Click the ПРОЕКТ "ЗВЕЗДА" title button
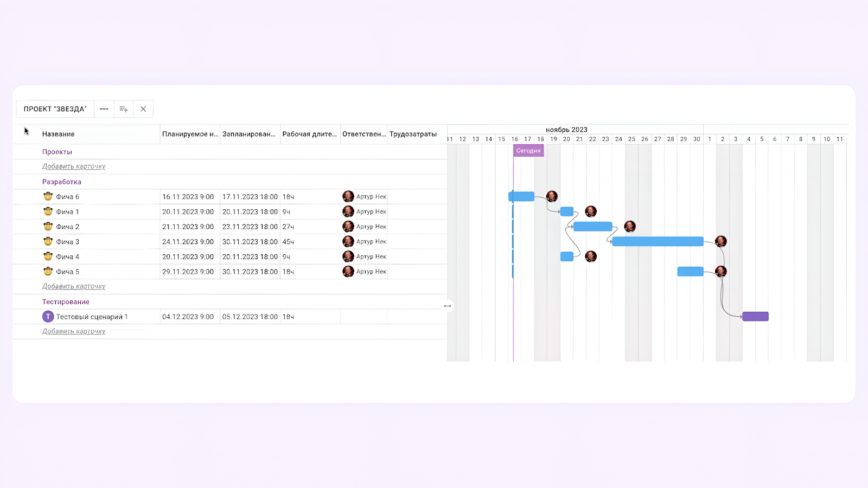Image resolution: width=868 pixels, height=488 pixels. 55,109
